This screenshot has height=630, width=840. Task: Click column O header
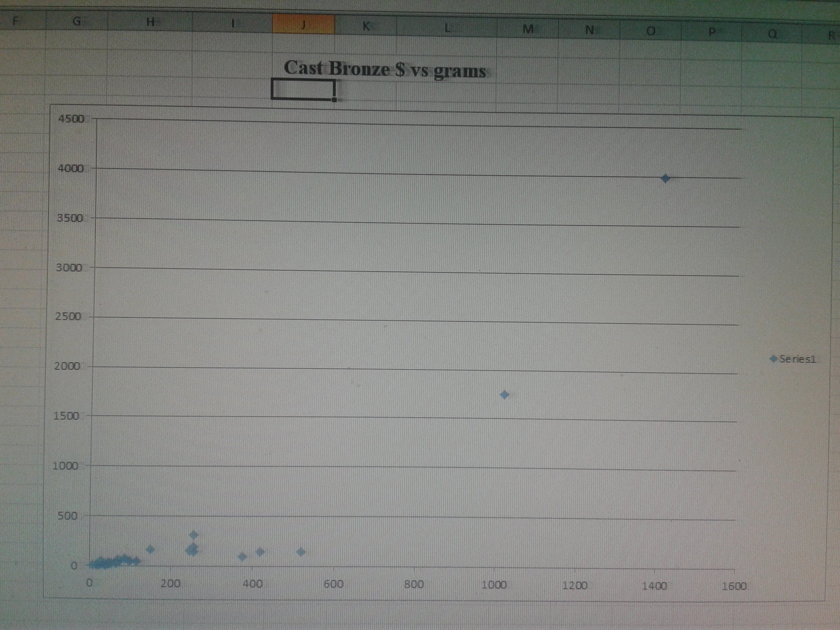(651, 31)
